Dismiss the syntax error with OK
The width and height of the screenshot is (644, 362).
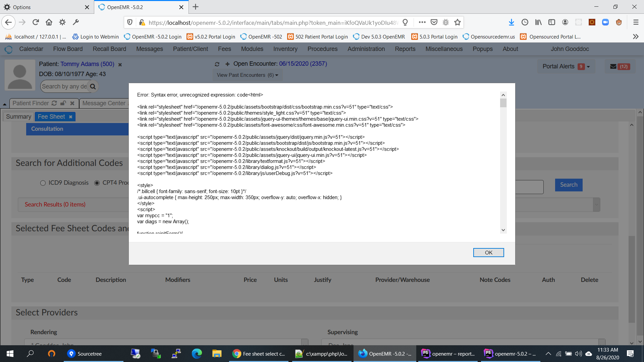pos(488,252)
